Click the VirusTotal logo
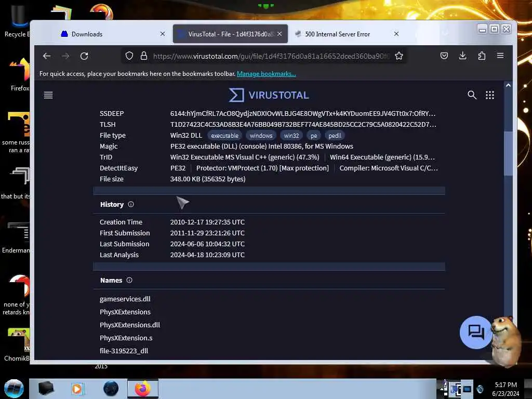The width and height of the screenshot is (532, 399). tap(269, 95)
